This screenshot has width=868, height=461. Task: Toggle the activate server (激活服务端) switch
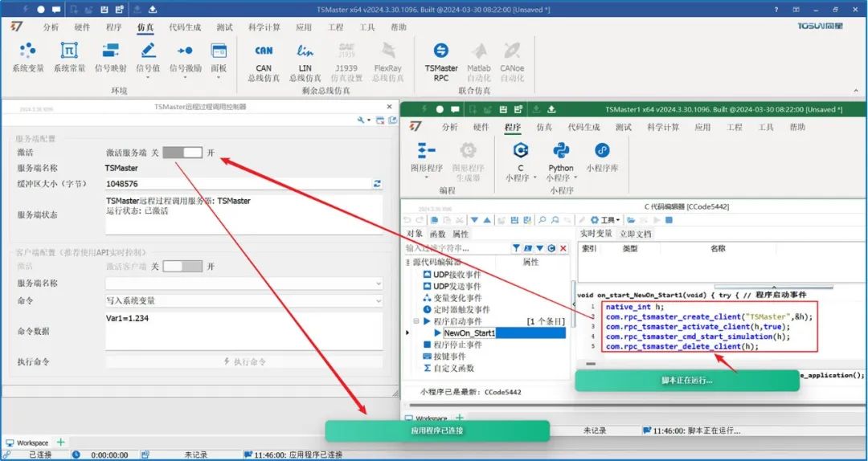pyautogui.click(x=182, y=153)
